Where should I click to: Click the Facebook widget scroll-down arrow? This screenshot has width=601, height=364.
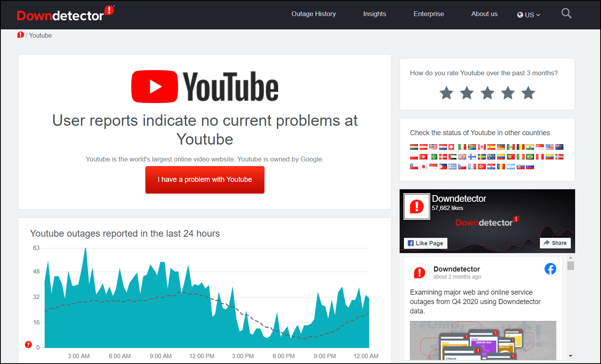coord(570,356)
